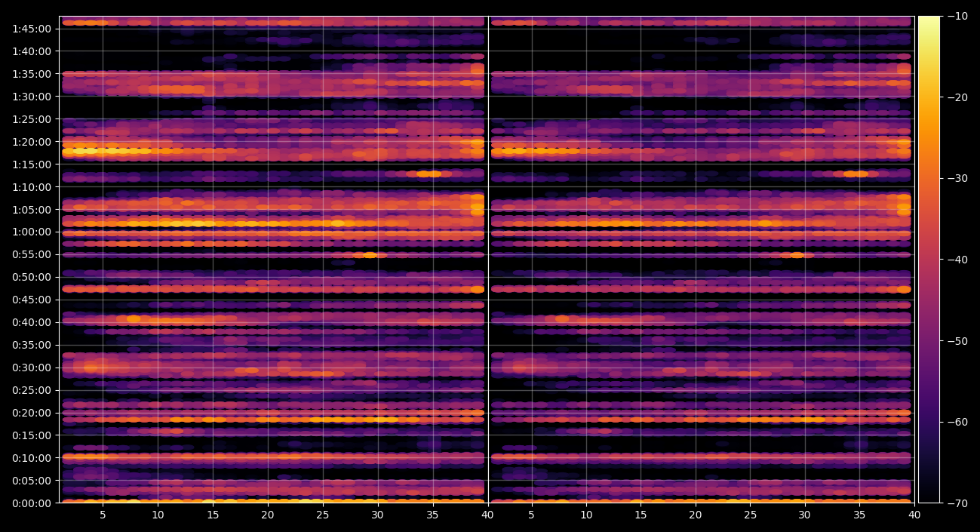This screenshot has width=980, height=532.
Task: Select the 1:10:00 y-axis tick label
Action: [32, 186]
